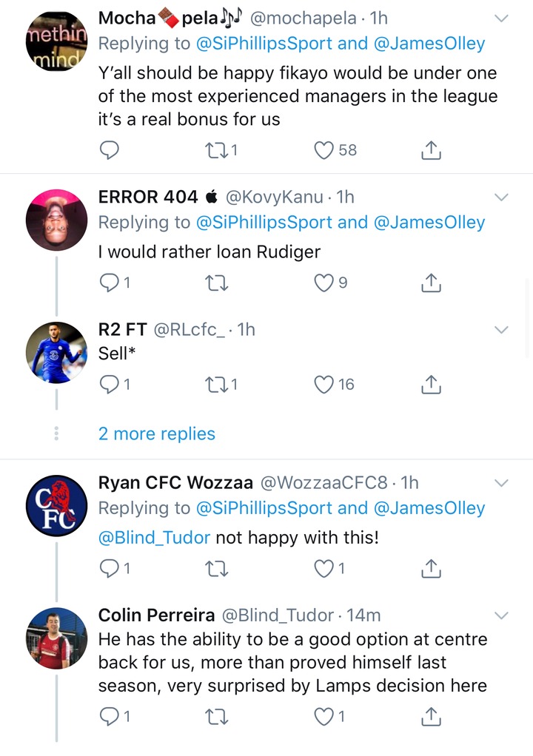The image size is (533, 756).
Task: Open ERROR 404's profile picture
Action: click(56, 220)
